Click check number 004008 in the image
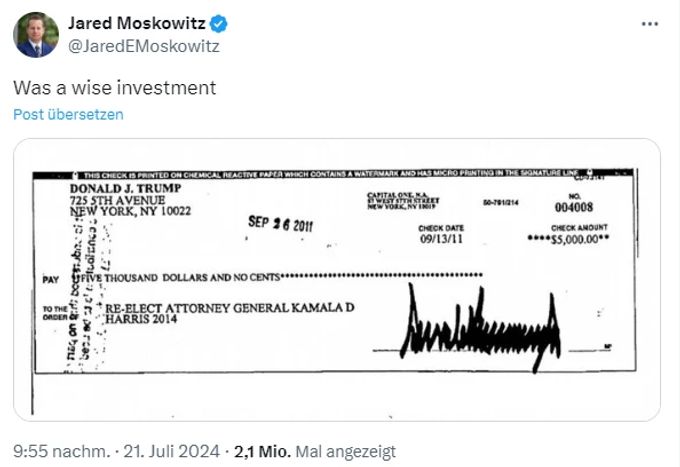Screen dimensions: 680x467 pyautogui.click(x=574, y=207)
